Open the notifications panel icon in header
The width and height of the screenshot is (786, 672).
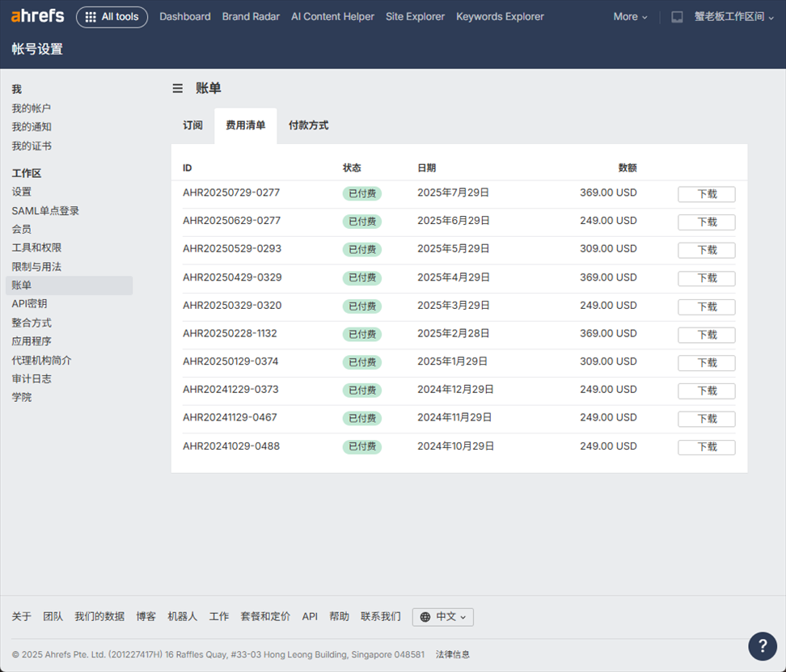(x=677, y=17)
